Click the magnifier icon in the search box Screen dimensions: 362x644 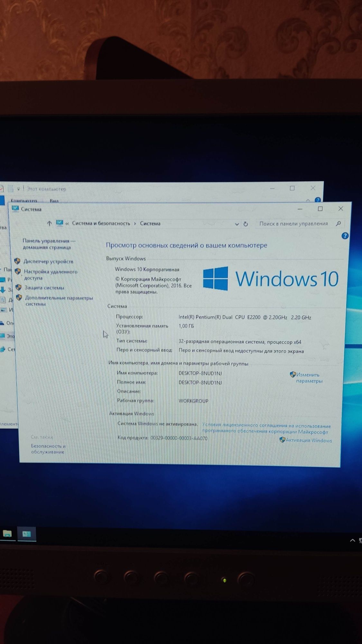[x=338, y=223]
